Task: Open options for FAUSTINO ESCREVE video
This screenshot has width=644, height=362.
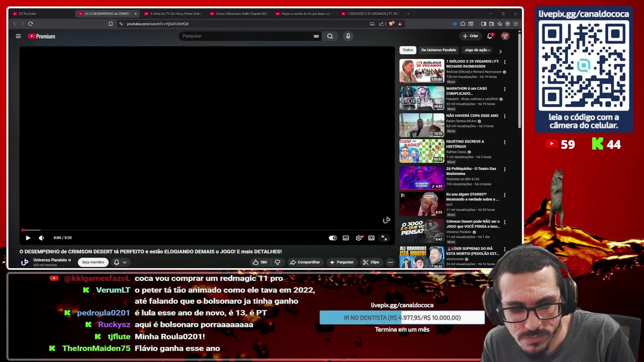Action: click(505, 142)
